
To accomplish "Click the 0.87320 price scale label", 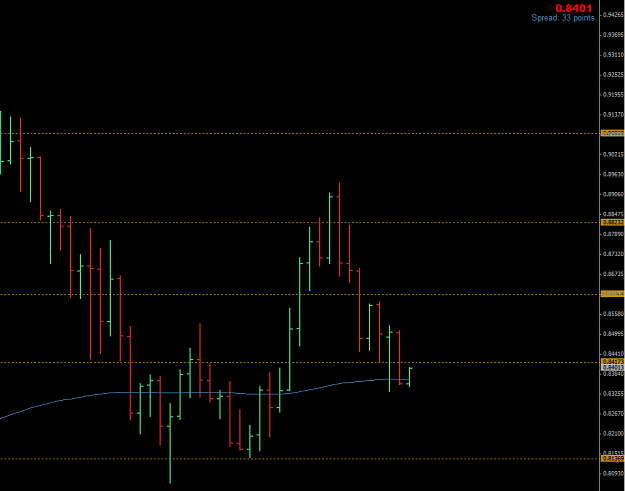I will coord(613,254).
